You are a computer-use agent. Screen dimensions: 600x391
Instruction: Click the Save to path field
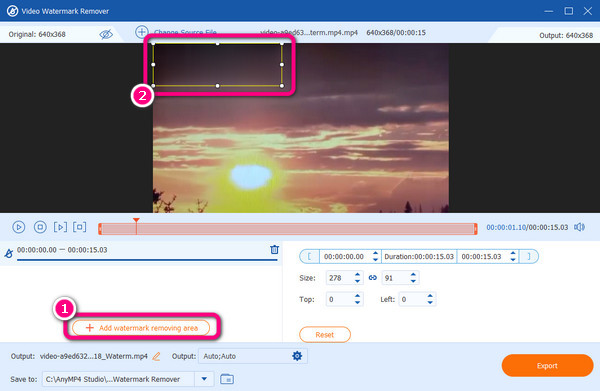(118, 379)
